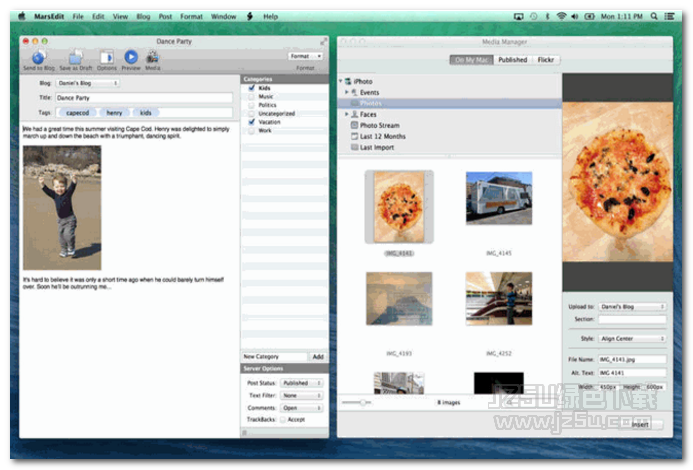Select the IMG_4252 thumbnail

pyautogui.click(x=499, y=298)
